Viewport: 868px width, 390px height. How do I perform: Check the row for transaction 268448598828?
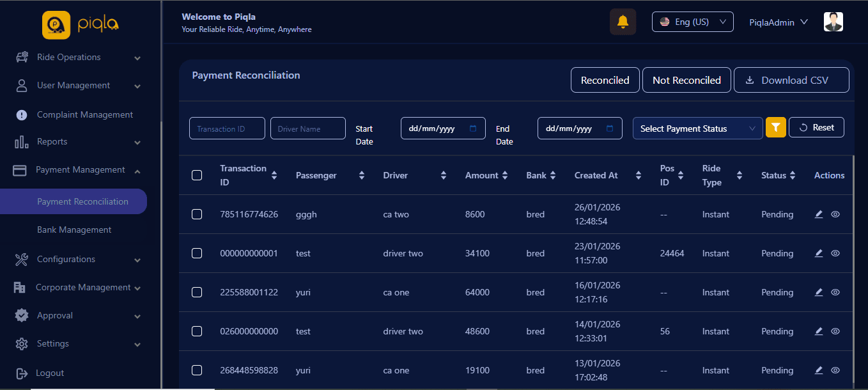point(197,370)
